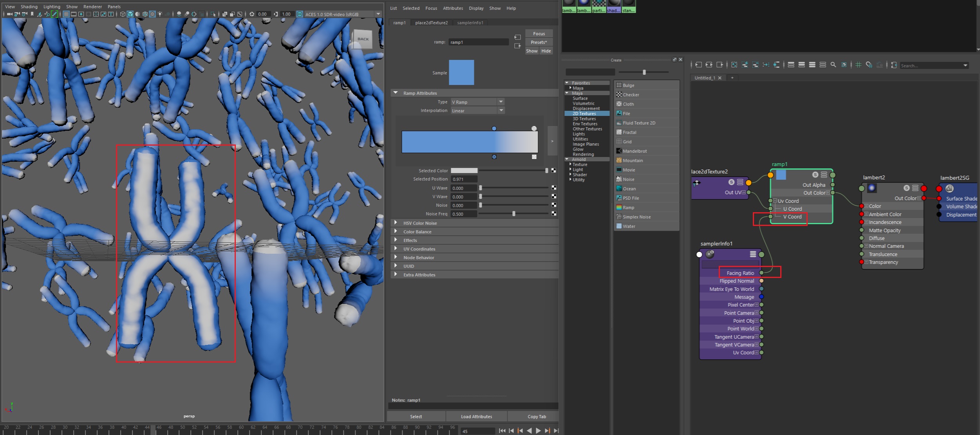Image resolution: width=980 pixels, height=435 pixels.
Task: Open the ramp Type dropdown
Action: click(x=477, y=102)
